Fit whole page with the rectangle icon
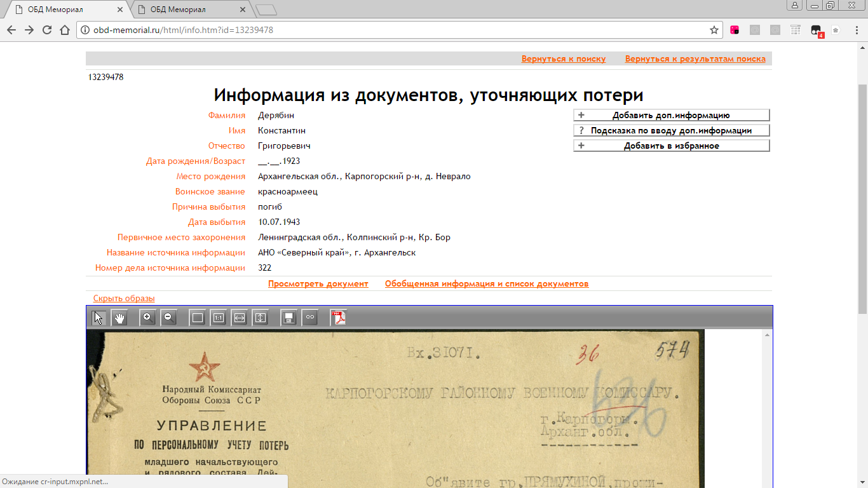Screen dimensions: 868x488 (x=198, y=318)
